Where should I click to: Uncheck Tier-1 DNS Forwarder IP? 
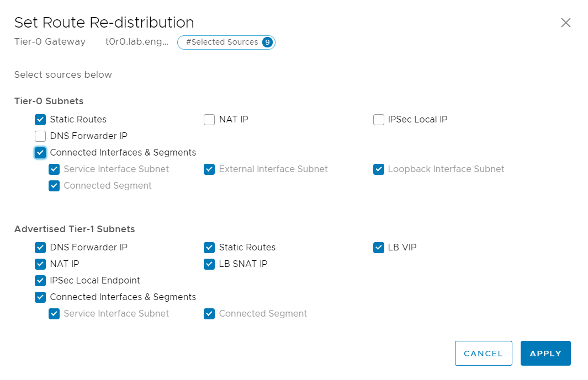[40, 248]
